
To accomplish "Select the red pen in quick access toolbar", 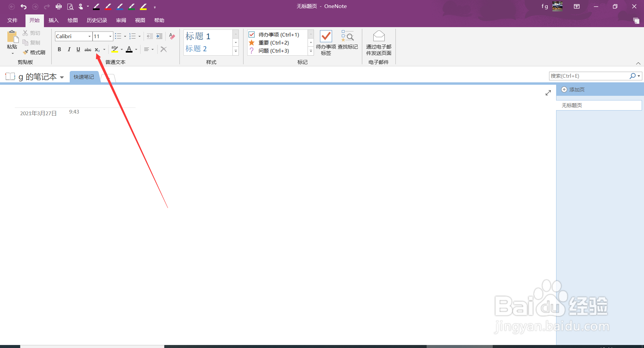I will (x=108, y=6).
